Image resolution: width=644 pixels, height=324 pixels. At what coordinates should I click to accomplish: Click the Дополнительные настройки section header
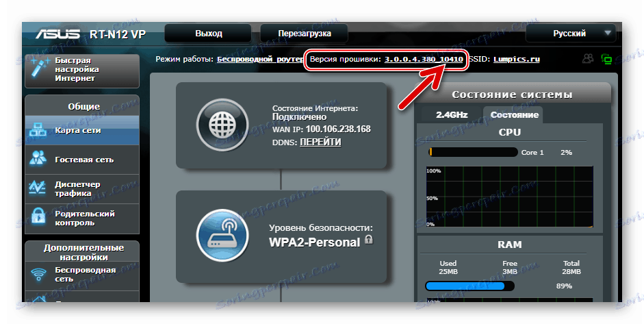point(83,253)
